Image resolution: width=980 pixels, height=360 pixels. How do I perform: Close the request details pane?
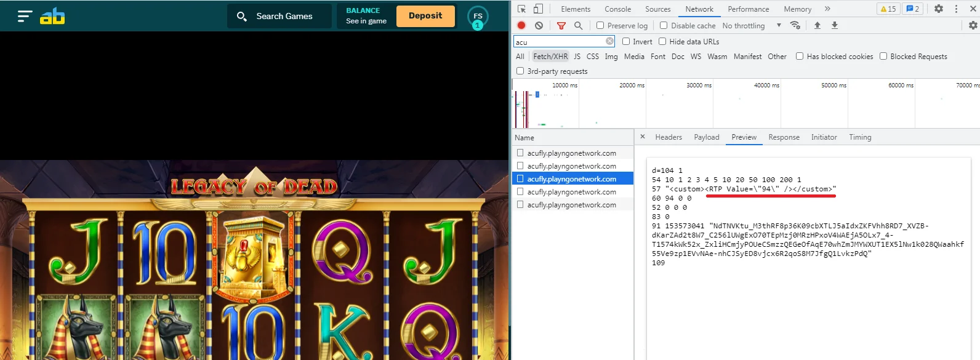tap(643, 137)
